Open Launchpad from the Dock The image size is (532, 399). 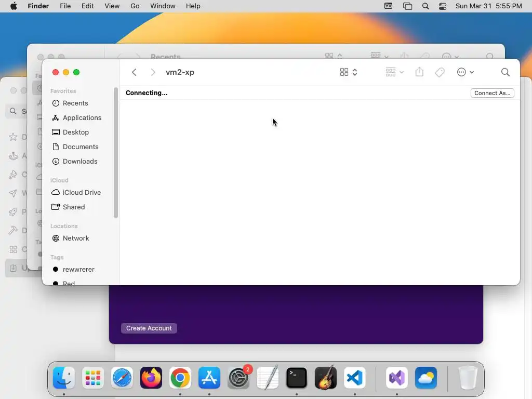click(x=93, y=378)
